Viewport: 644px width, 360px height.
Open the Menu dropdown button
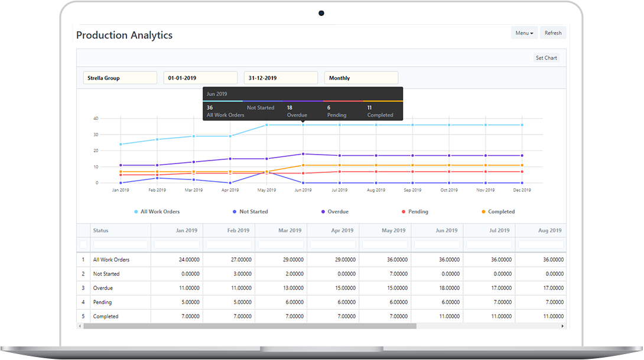click(524, 33)
